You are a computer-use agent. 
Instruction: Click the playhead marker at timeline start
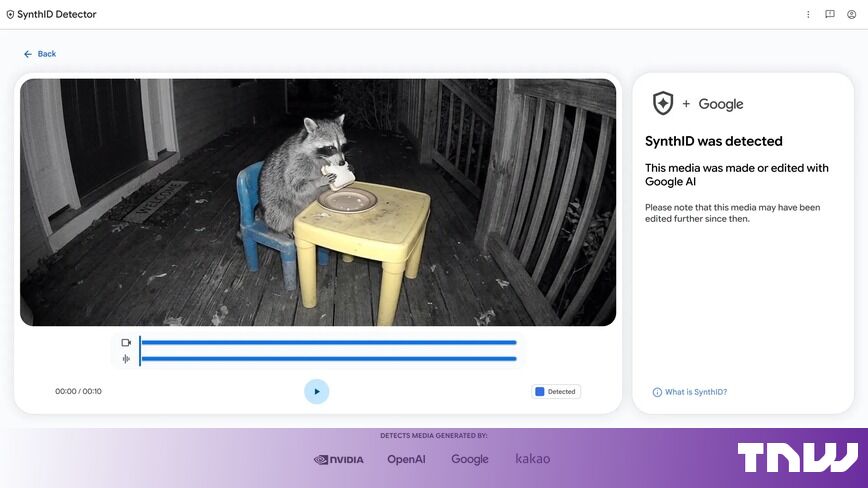140,351
